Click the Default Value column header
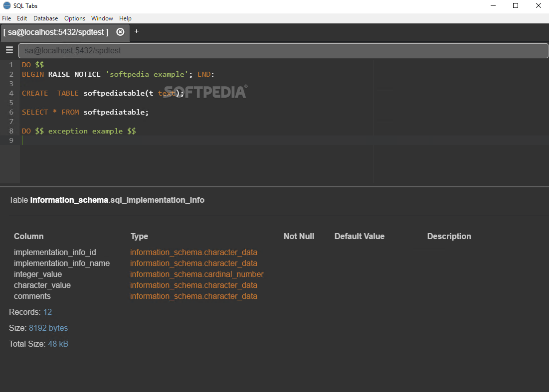The image size is (549, 392). tap(359, 237)
